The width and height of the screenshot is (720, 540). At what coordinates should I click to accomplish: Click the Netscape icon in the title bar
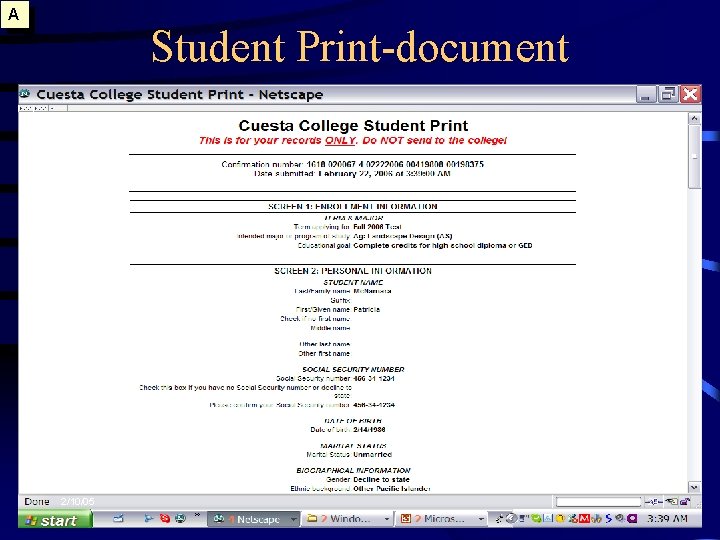click(24, 94)
